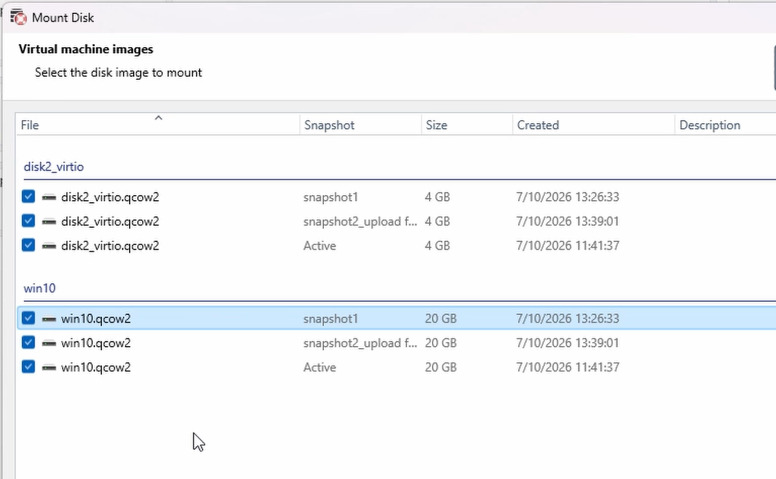The height and width of the screenshot is (479, 776).
Task: Click 7/10/2026 11:41:37 date in win10 group
Action: [567, 367]
